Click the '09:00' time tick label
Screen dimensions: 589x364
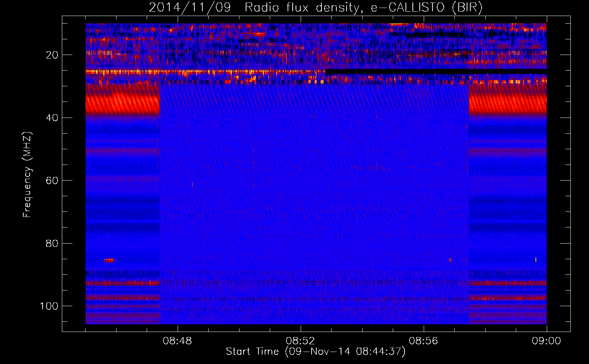click(546, 341)
